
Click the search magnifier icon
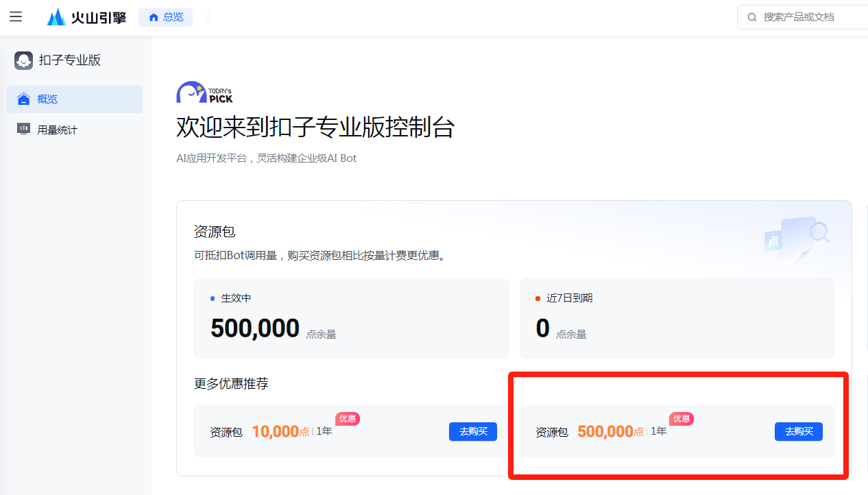pos(752,17)
